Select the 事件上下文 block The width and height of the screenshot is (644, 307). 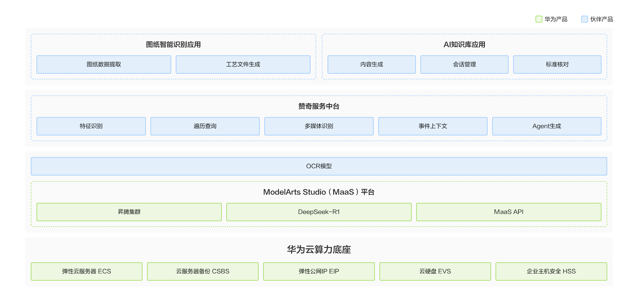[433, 126]
